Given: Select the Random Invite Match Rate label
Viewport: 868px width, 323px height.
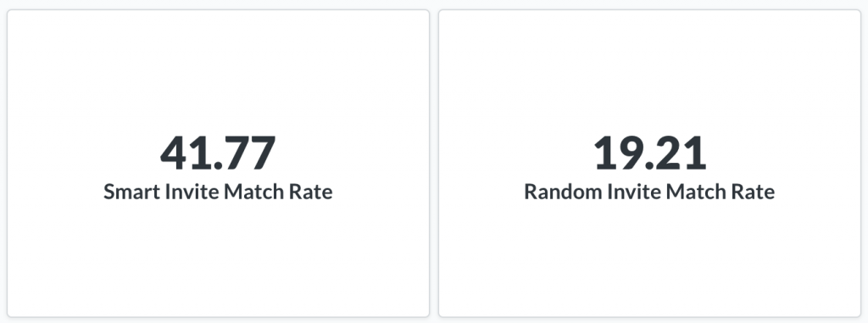Looking at the screenshot, I should point(649,192).
